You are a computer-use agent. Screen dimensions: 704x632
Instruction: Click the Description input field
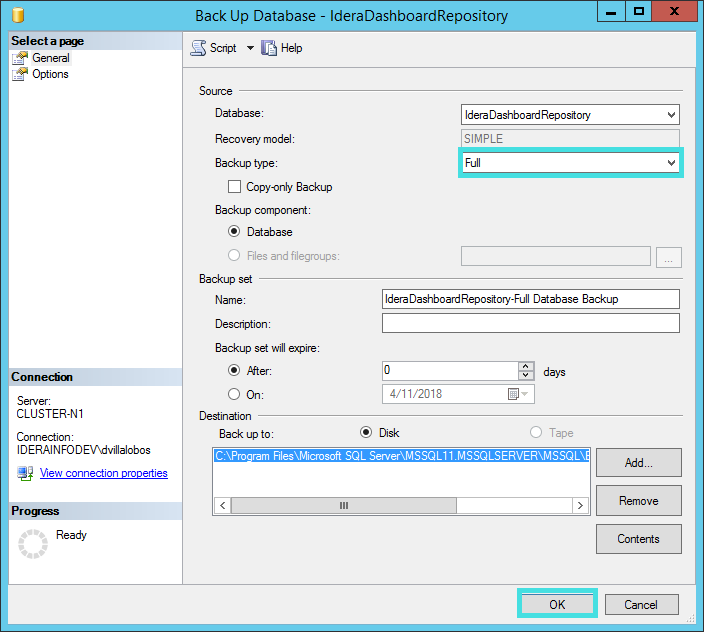point(531,323)
